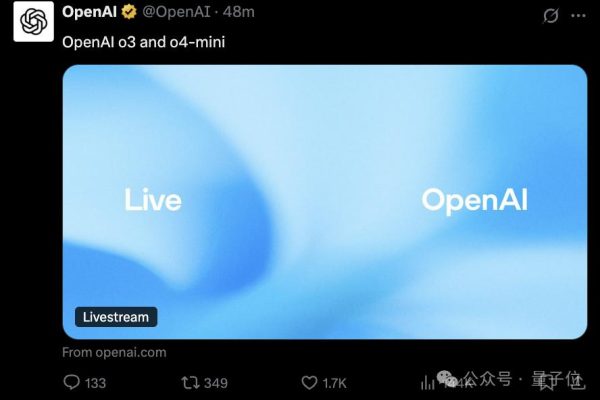Image resolution: width=600 pixels, height=400 pixels.
Task: Open the OpenAI display name
Action: click(x=90, y=12)
